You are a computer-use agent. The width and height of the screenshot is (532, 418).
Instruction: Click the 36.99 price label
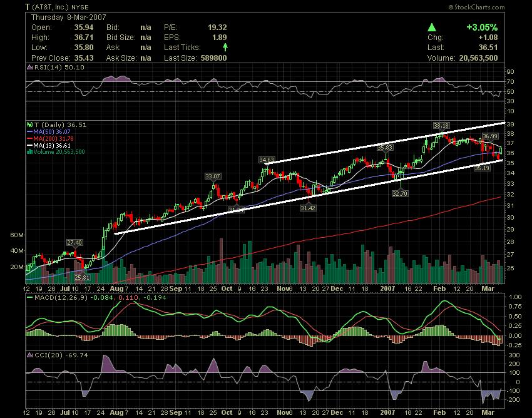490,136
